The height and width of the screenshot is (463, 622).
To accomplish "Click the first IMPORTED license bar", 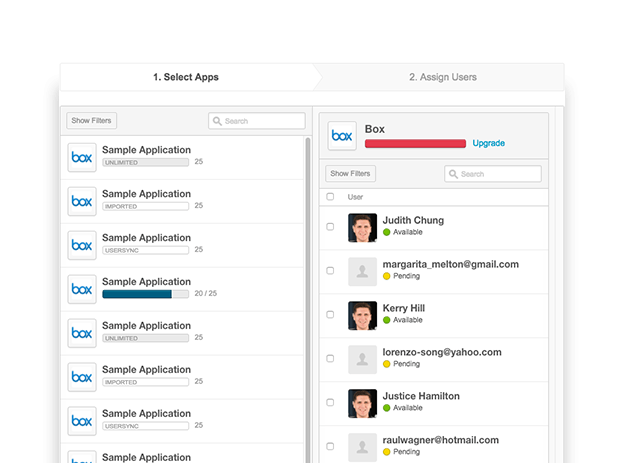I will pyautogui.click(x=146, y=206).
